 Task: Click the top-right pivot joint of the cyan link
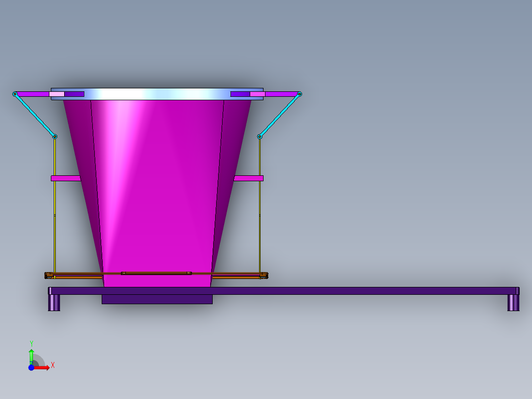pyautogui.click(x=299, y=94)
